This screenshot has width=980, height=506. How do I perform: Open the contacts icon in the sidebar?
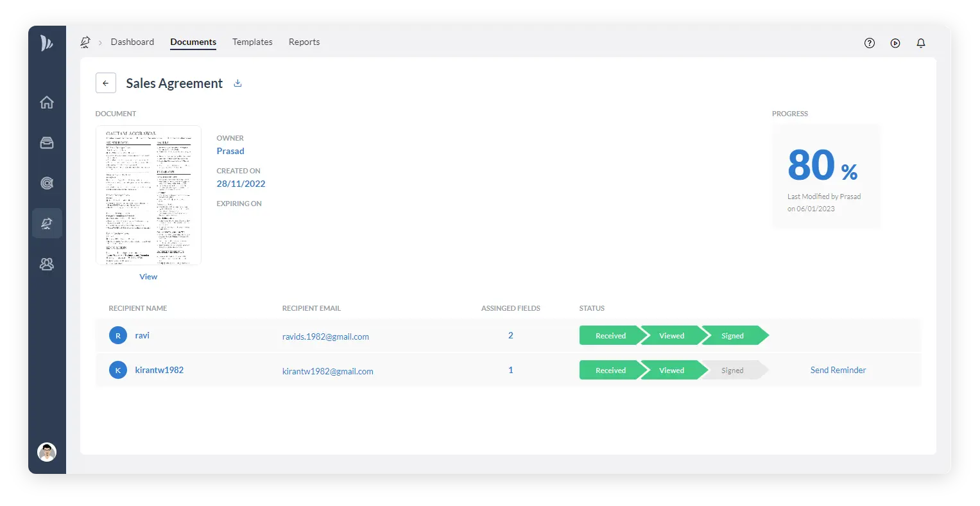point(46,263)
